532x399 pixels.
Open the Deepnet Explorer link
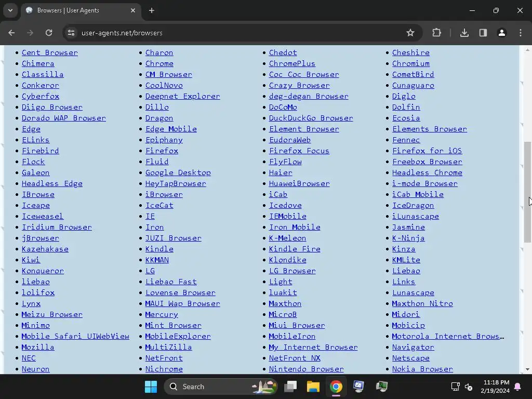pos(183,96)
